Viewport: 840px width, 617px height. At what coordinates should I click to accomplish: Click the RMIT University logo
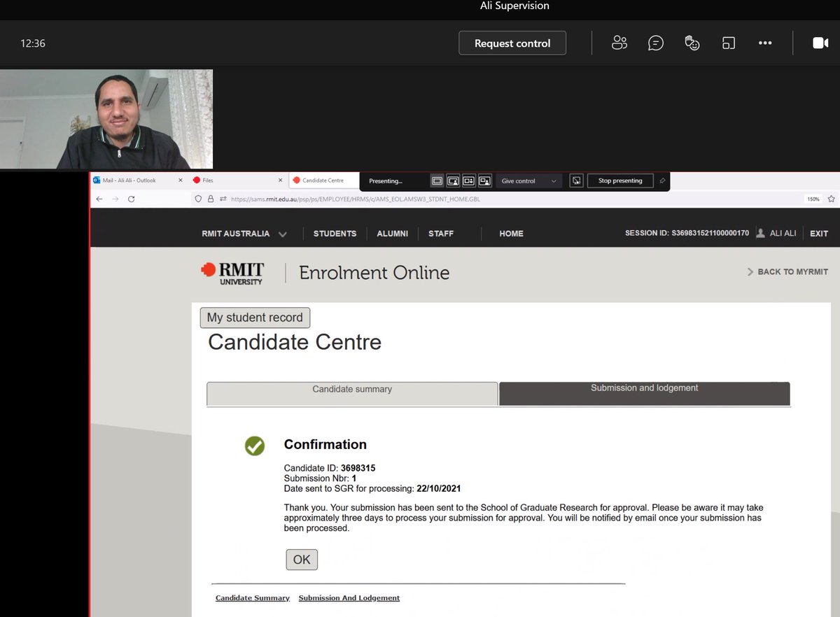coord(232,273)
